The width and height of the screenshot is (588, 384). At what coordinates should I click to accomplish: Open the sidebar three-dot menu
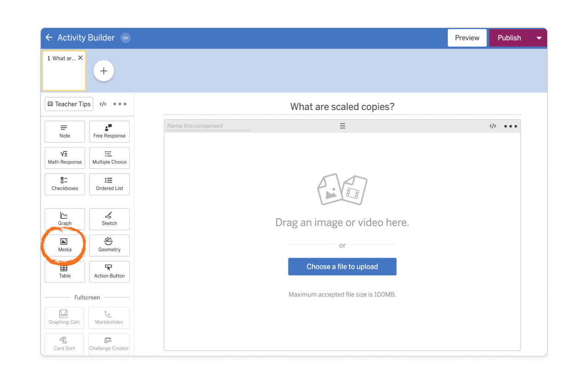click(120, 104)
